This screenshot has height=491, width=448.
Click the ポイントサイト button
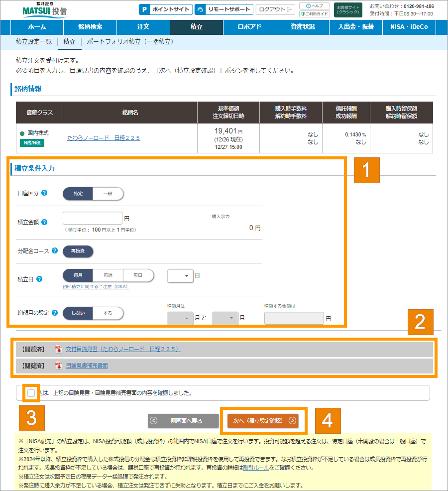166,9
